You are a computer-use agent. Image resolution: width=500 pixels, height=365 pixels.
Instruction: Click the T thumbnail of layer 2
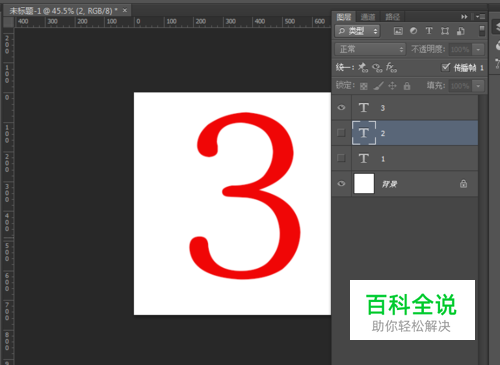coord(364,133)
